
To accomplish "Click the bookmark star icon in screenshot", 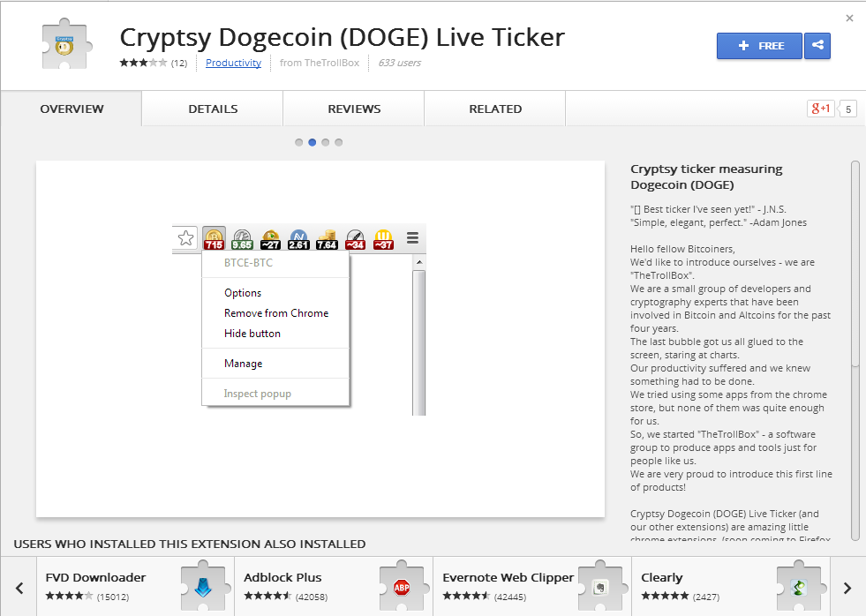I will coord(186,238).
